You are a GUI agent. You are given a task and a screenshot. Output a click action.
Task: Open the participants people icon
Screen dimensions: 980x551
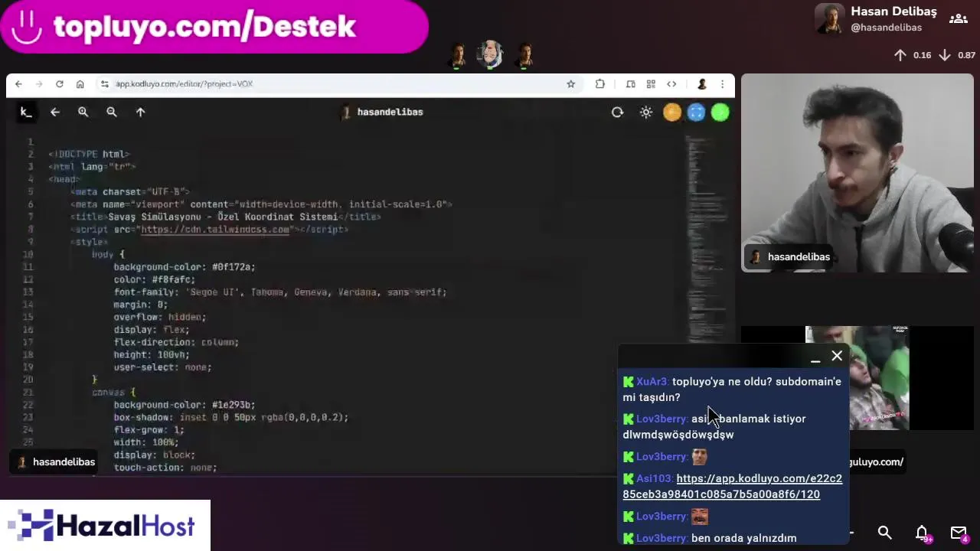point(958,18)
